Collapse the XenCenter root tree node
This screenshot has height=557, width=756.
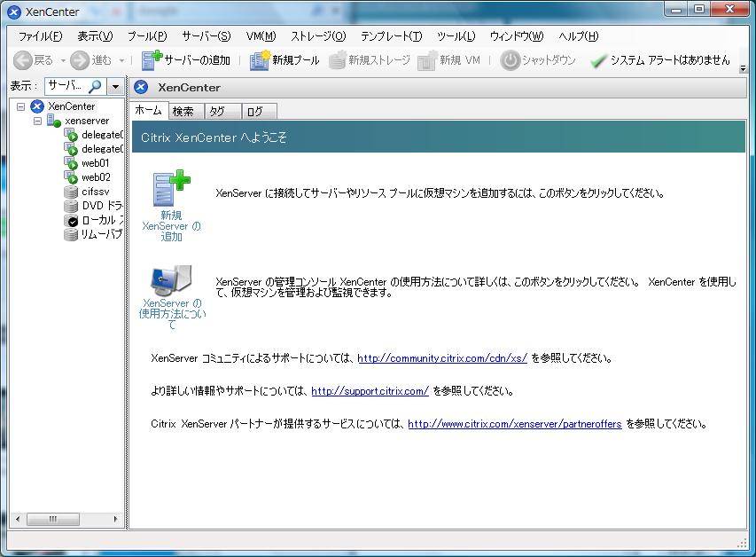tap(20, 106)
